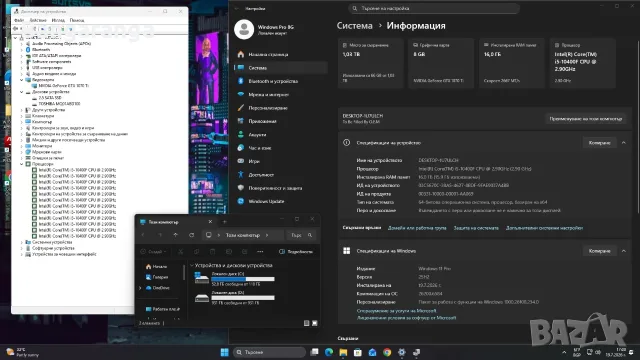Copy the device specifications

click(599, 143)
